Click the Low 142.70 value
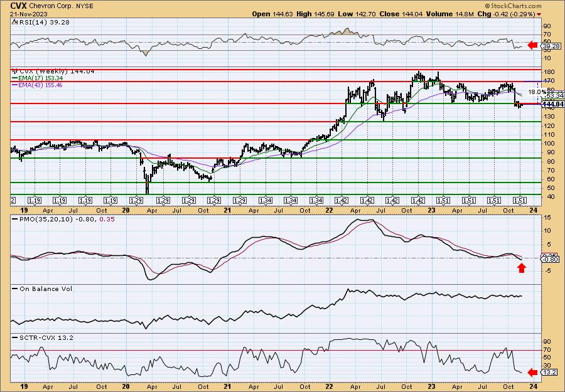Image resolution: width=565 pixels, height=392 pixels. click(x=357, y=14)
